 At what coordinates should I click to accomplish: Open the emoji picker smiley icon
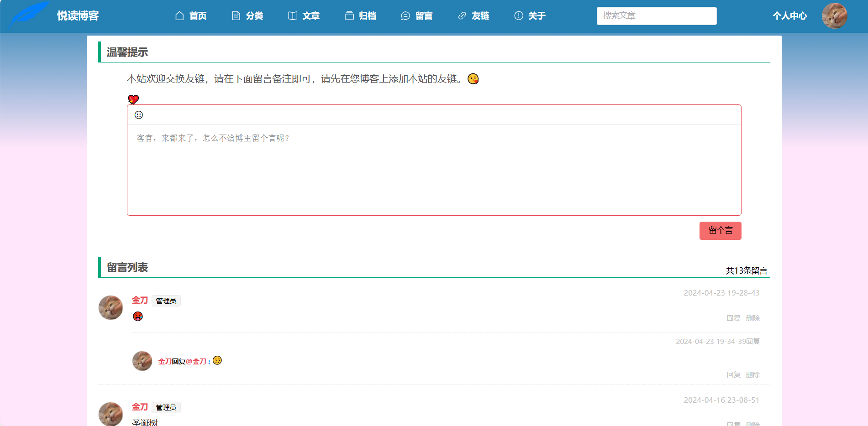(139, 115)
